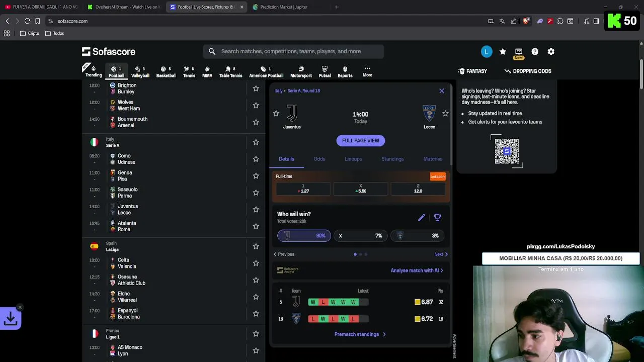
Task: Open the FANTASY link
Action: tap(472, 71)
